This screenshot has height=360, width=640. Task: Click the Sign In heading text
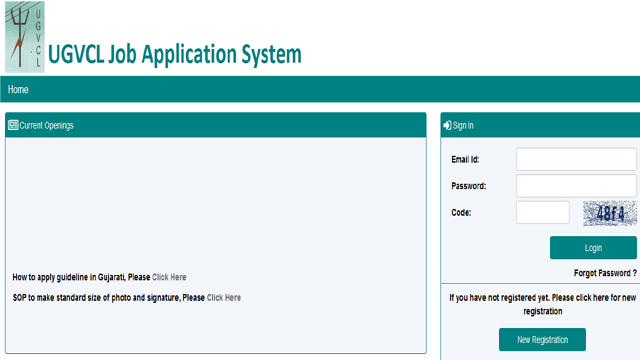point(463,125)
